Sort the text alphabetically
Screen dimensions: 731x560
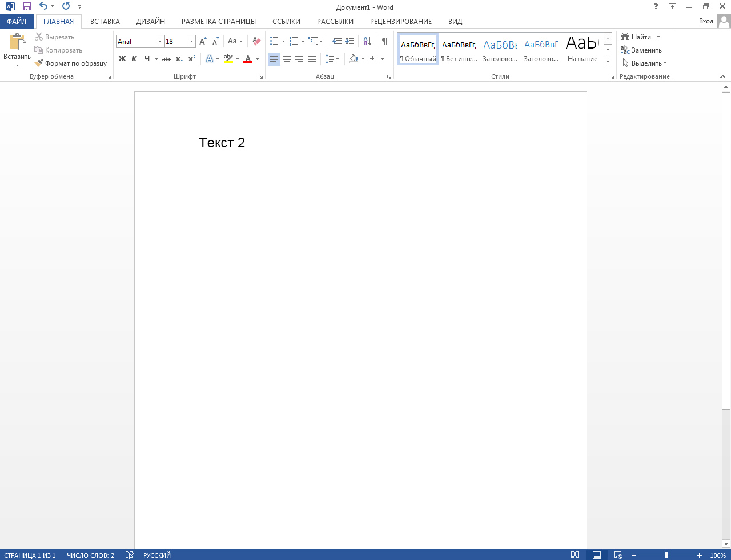click(367, 42)
